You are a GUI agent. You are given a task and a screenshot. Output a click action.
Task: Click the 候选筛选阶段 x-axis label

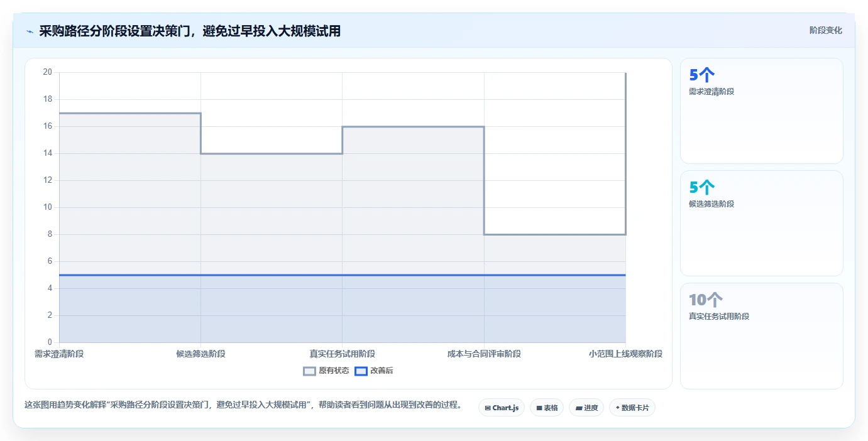coord(201,354)
